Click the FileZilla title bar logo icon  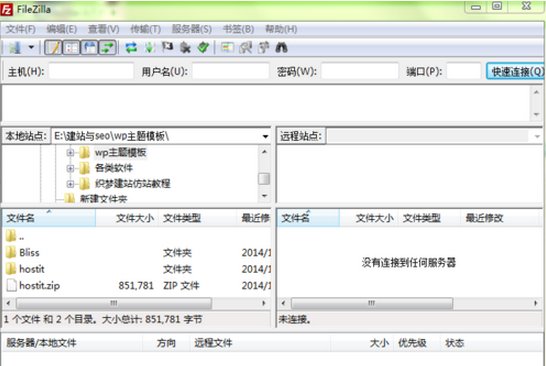click(6, 9)
